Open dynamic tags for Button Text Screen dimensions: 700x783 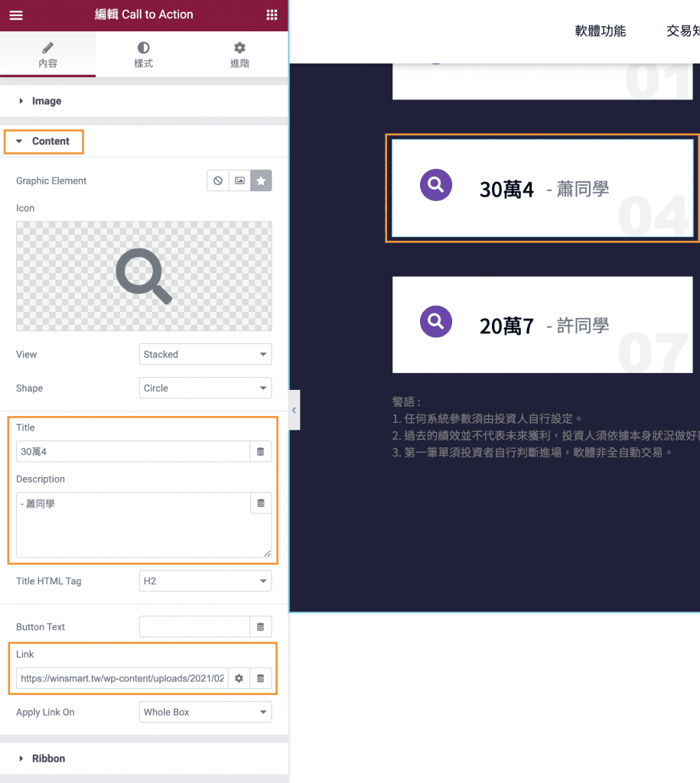pos(260,626)
